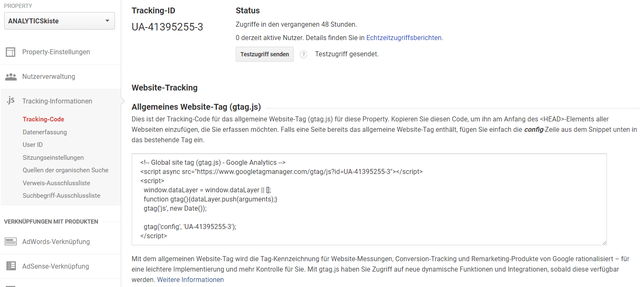
Task: Click the function gtag() code line
Action: coord(210,199)
